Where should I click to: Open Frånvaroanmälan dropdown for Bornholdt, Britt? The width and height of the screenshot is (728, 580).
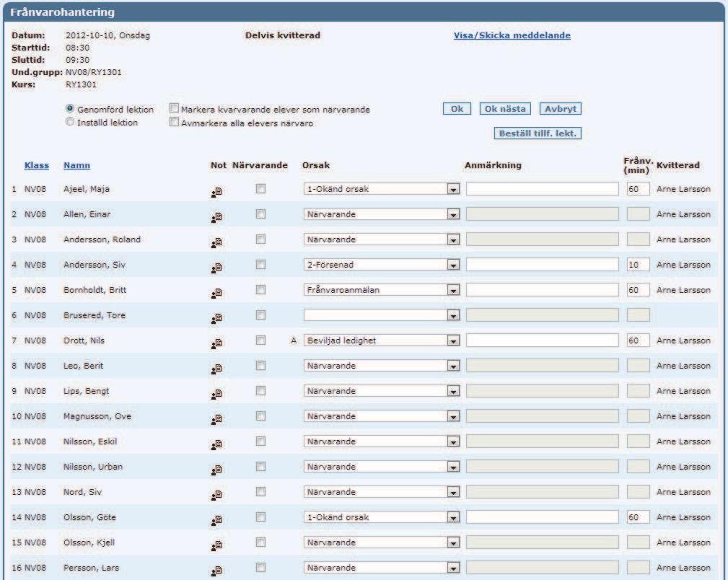click(382, 290)
